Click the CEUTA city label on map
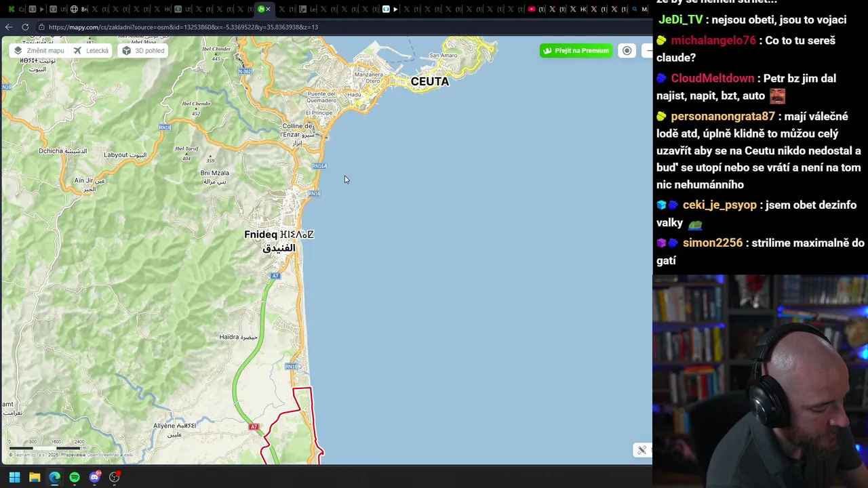This screenshot has height=488, width=868. (430, 81)
